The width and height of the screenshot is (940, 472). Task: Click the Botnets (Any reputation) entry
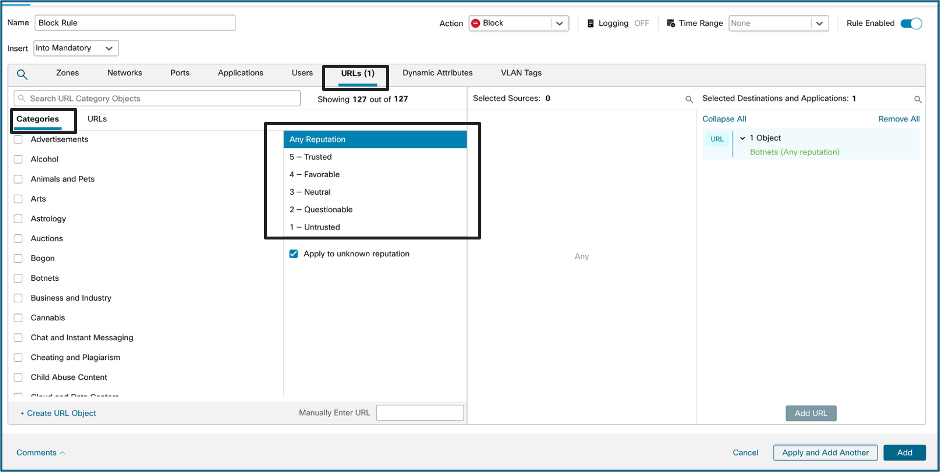pos(794,152)
